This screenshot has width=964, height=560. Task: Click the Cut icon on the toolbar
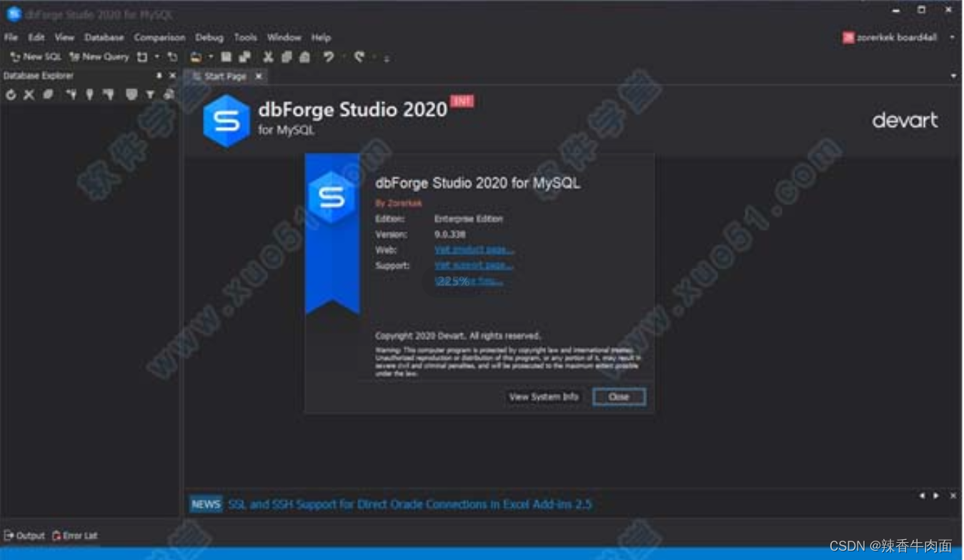pyautogui.click(x=268, y=56)
